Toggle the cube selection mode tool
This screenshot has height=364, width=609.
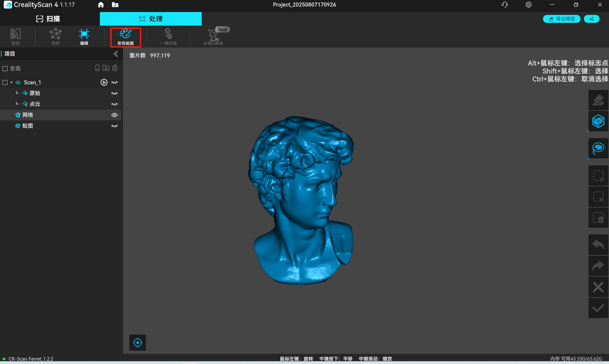[598, 121]
